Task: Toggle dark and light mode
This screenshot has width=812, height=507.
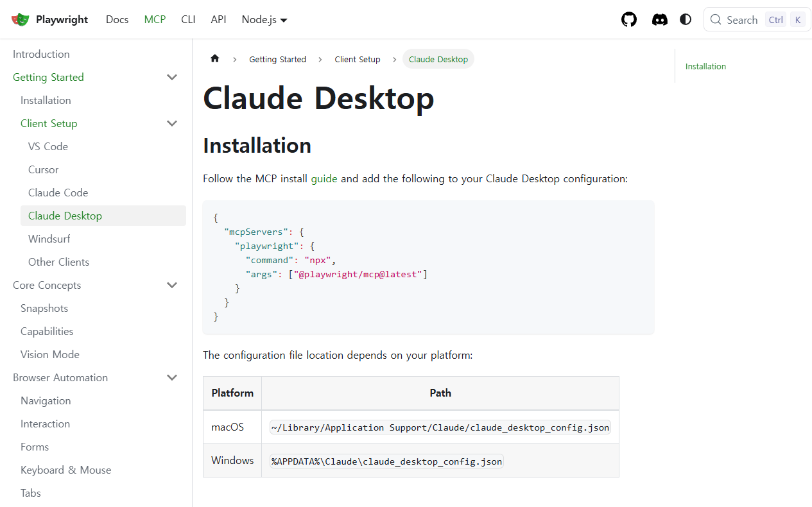Action: coord(686,19)
